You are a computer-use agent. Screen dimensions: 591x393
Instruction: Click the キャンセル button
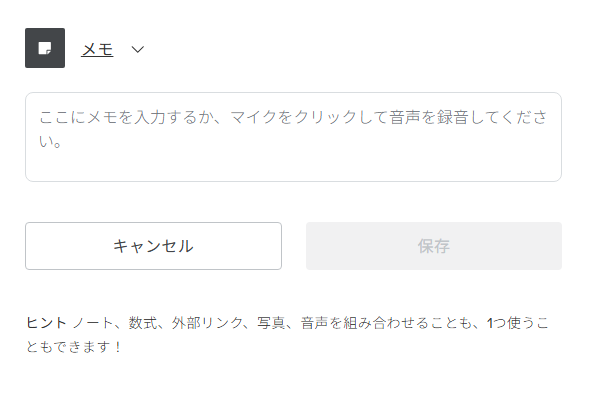click(153, 246)
